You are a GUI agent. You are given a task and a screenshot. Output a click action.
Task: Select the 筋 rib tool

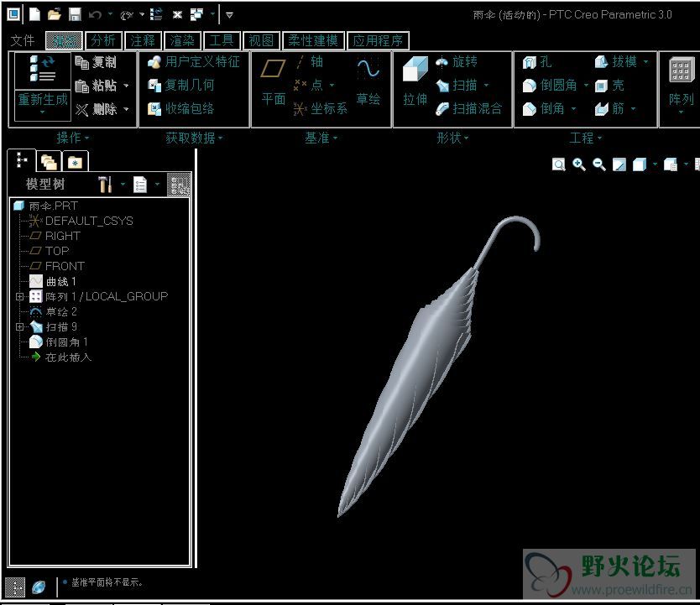click(609, 108)
